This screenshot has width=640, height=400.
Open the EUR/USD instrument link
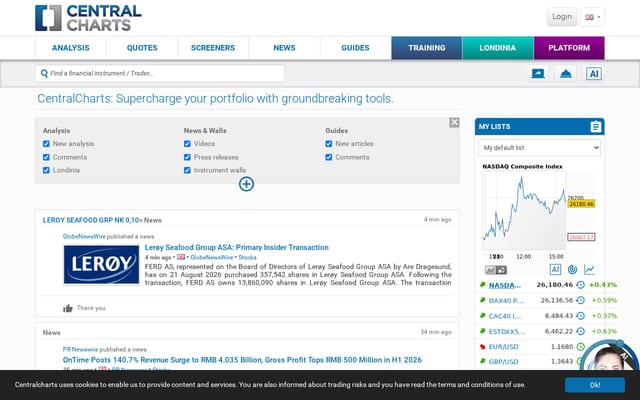coord(504,347)
